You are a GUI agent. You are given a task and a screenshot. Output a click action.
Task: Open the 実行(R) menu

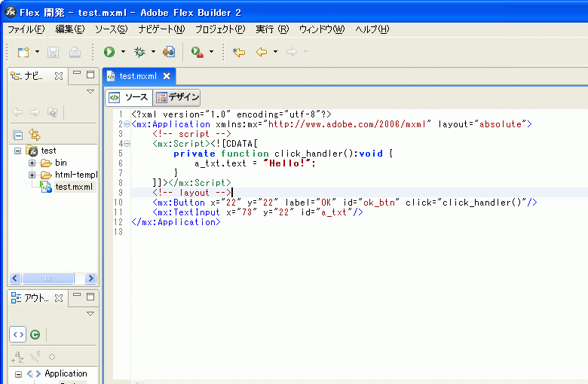pyautogui.click(x=272, y=29)
